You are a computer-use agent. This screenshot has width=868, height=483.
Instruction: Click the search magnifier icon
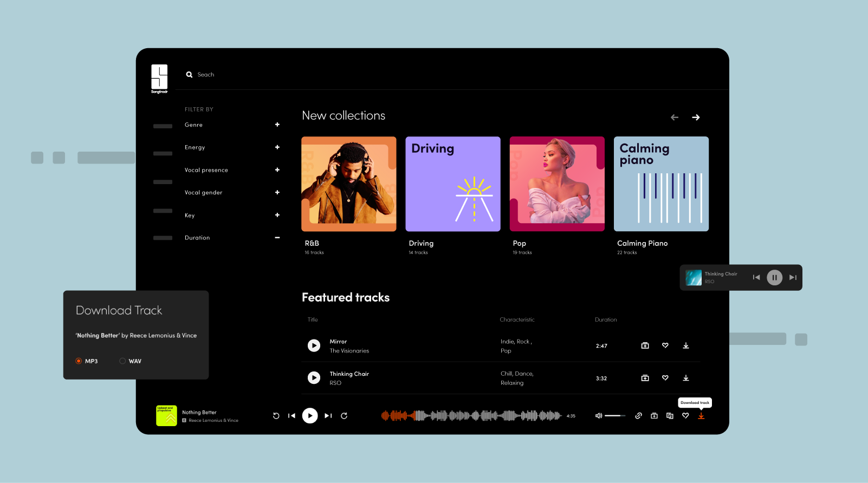click(189, 75)
